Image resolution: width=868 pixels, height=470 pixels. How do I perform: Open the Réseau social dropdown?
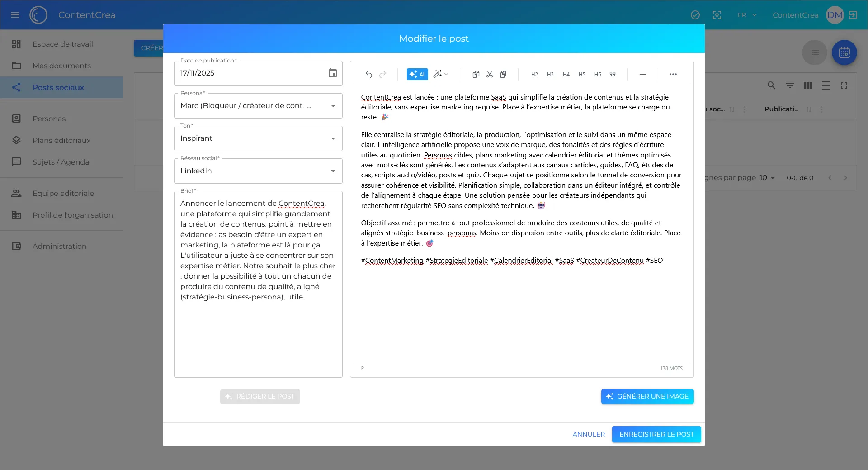(x=333, y=171)
